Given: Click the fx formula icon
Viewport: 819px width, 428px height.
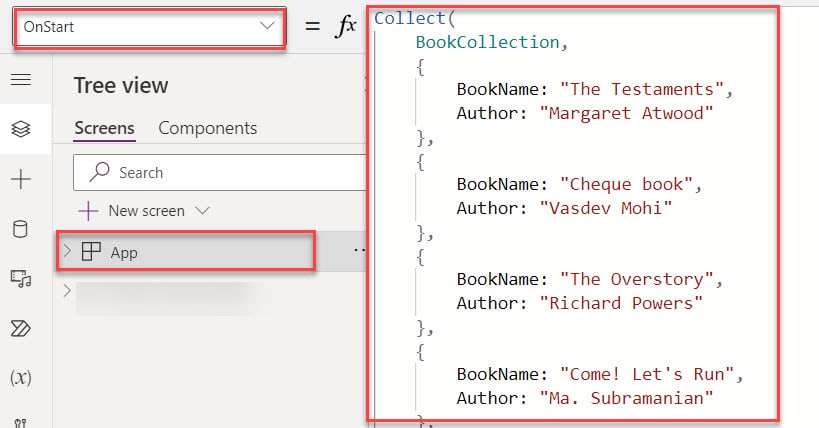Looking at the screenshot, I should click(345, 25).
